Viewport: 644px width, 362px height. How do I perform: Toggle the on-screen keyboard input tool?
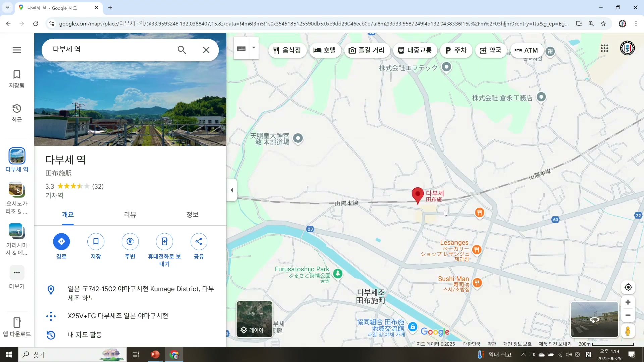pos(241,49)
